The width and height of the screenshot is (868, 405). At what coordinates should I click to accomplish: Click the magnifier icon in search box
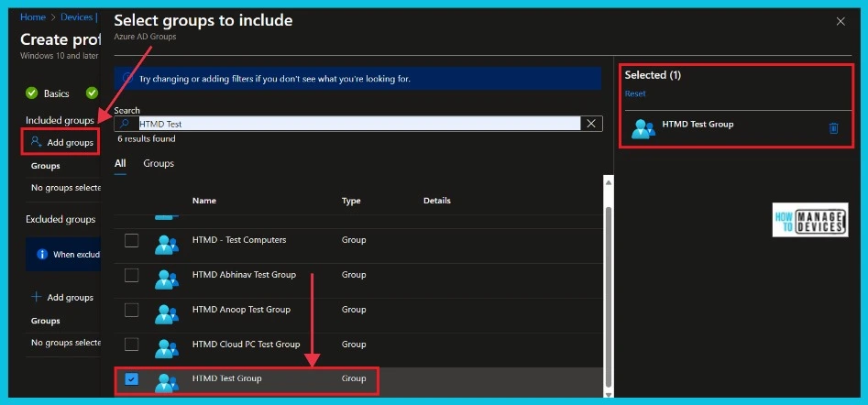tap(124, 124)
